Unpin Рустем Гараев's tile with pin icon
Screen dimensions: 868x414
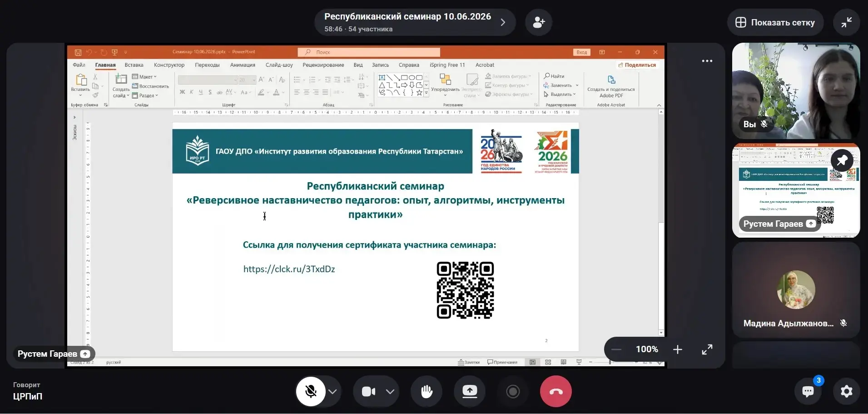click(842, 160)
